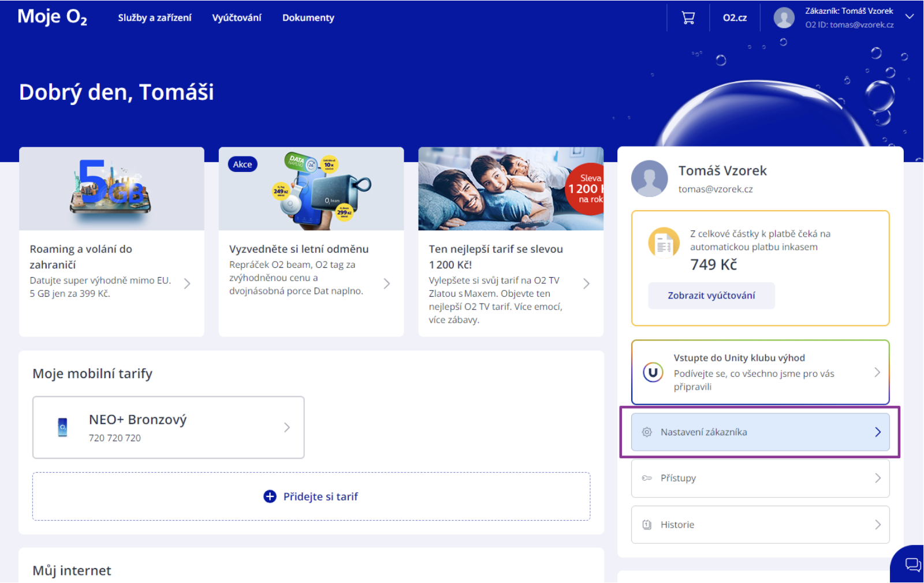Open the chat support bubble icon
This screenshot has height=583, width=924.
(912, 564)
